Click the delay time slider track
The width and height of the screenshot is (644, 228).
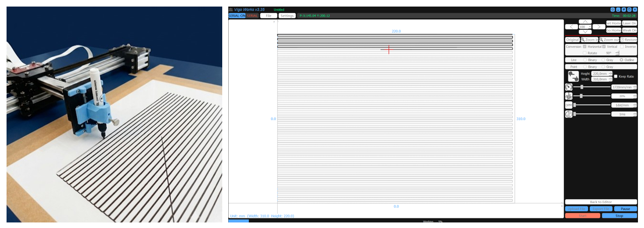(x=592, y=114)
